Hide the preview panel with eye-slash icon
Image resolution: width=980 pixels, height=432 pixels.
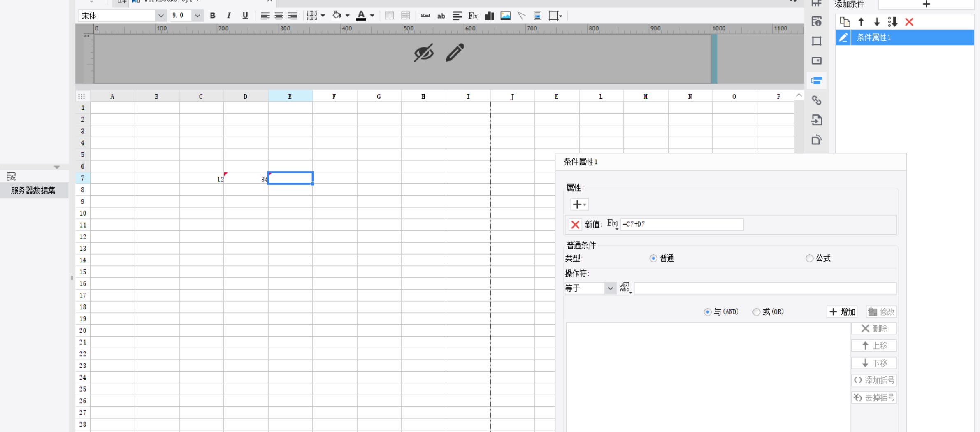[x=423, y=53]
